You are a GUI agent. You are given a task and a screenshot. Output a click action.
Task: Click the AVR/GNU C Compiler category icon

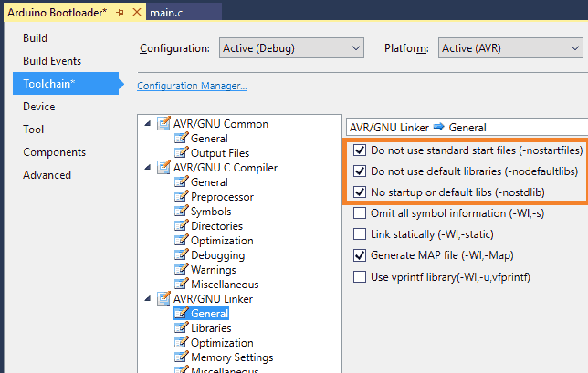(x=164, y=168)
